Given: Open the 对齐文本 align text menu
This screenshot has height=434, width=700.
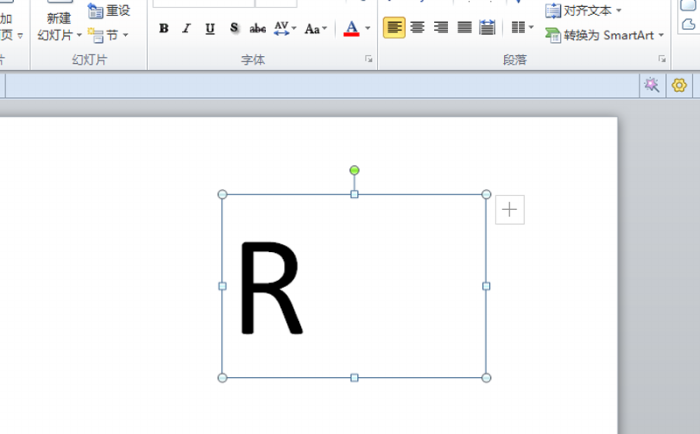Looking at the screenshot, I should pos(583,11).
